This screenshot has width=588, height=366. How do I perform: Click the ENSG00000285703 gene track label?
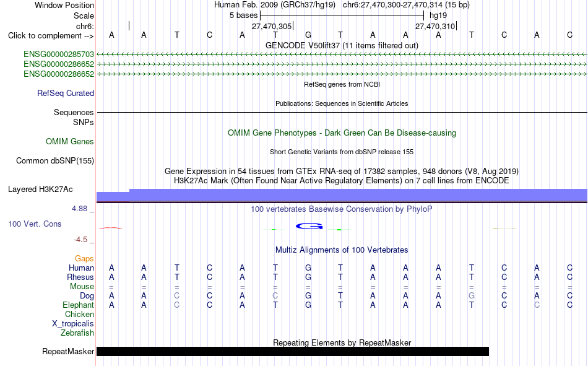coord(59,54)
